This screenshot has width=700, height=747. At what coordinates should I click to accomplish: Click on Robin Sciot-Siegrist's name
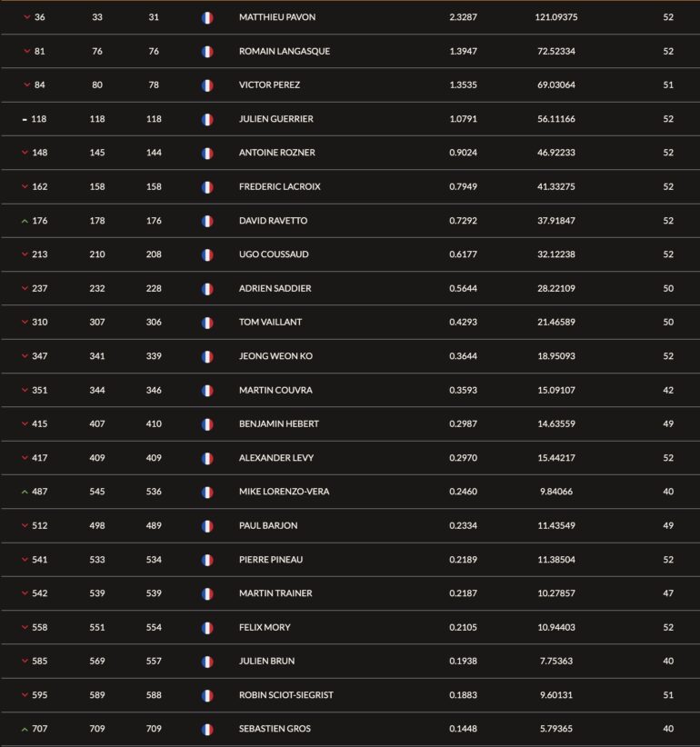285,695
